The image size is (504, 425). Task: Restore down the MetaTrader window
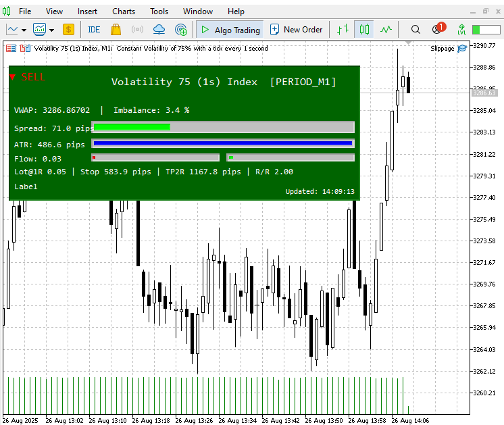coord(486,11)
